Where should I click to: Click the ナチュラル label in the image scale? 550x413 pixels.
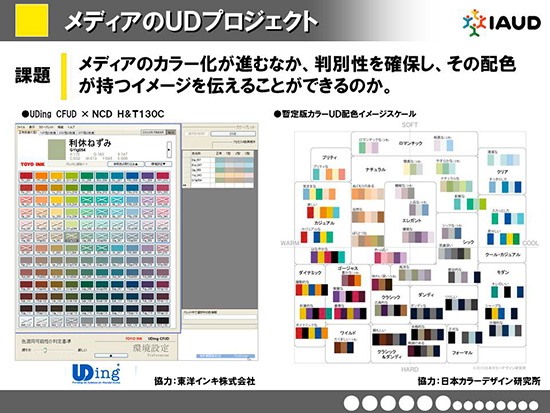tap(375, 169)
